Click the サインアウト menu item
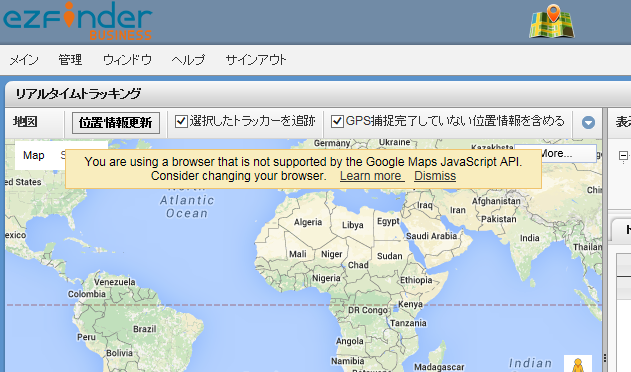Image resolution: width=631 pixels, height=372 pixels. (256, 60)
